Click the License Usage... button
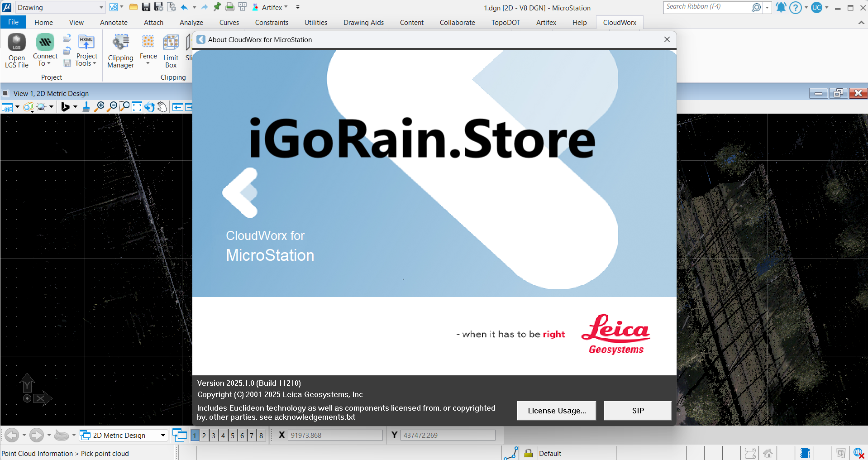This screenshot has height=460, width=868. 556,411
